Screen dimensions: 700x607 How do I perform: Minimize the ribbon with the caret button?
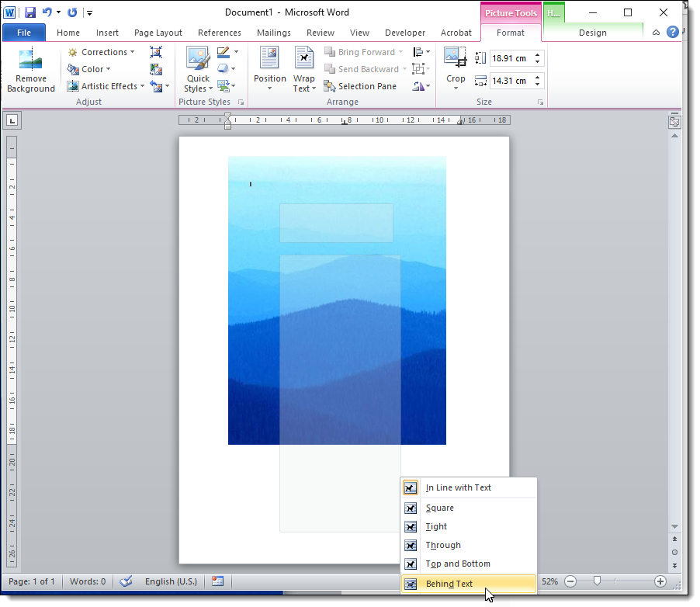click(x=656, y=33)
